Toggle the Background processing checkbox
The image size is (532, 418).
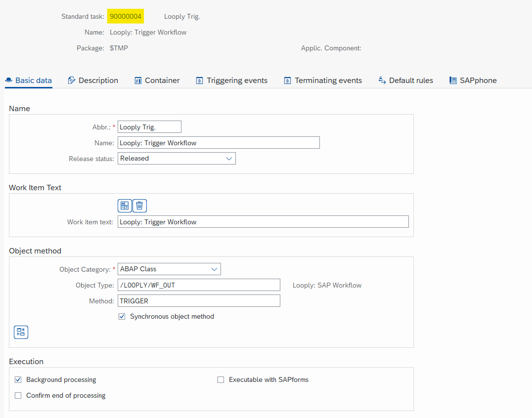click(x=18, y=380)
